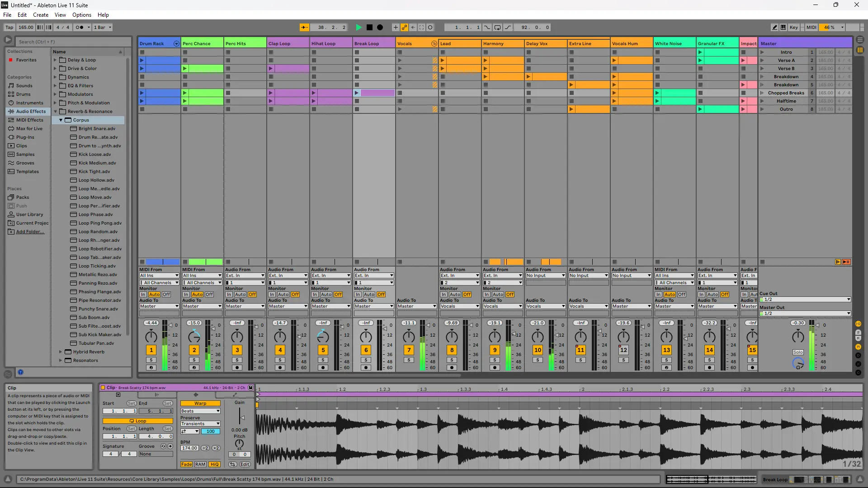Screen dimensions: 868x488
Task: Open the 1 Bar quantization dropdown
Action: click(103, 28)
